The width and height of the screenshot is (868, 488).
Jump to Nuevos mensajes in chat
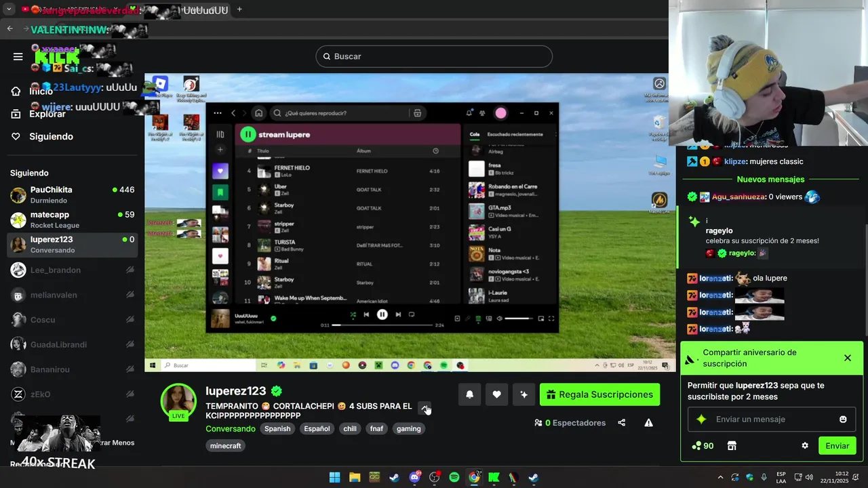coord(771,180)
